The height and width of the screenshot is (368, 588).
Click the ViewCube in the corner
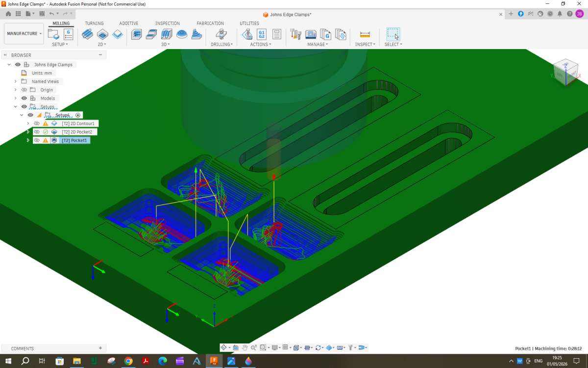566,72
